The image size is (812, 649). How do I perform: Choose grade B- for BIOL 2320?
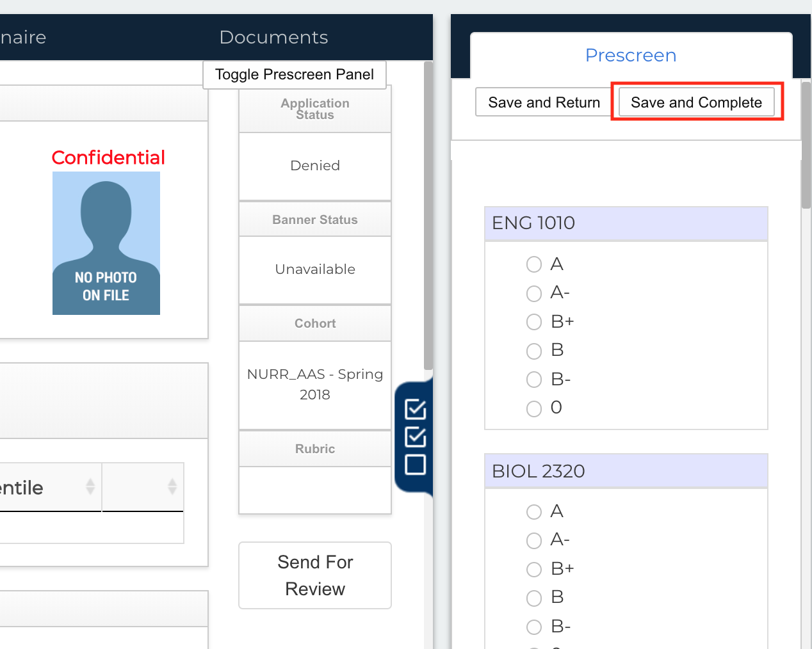pyautogui.click(x=534, y=627)
